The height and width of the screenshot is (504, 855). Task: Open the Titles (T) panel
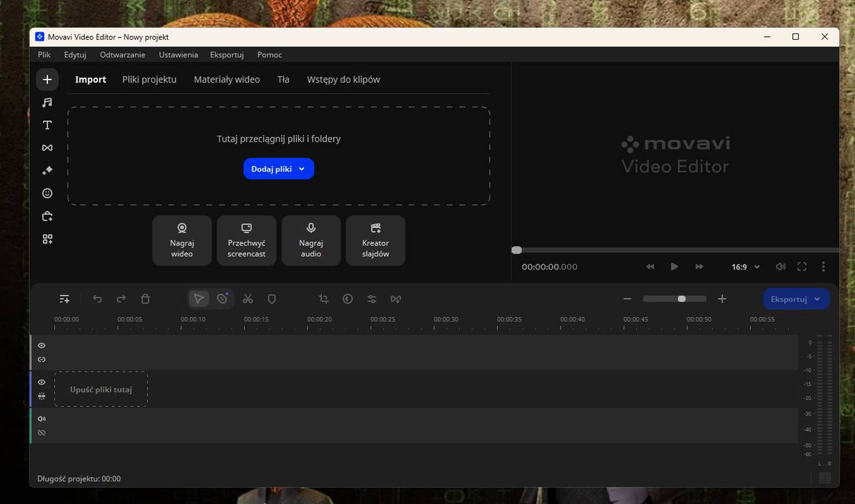coord(47,125)
